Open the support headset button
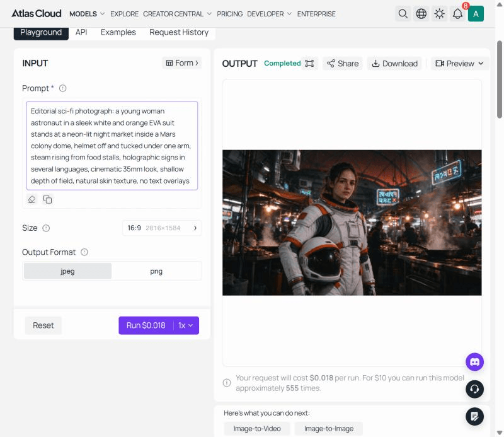Screen dimensions: 504x437 pyautogui.click(x=474, y=389)
